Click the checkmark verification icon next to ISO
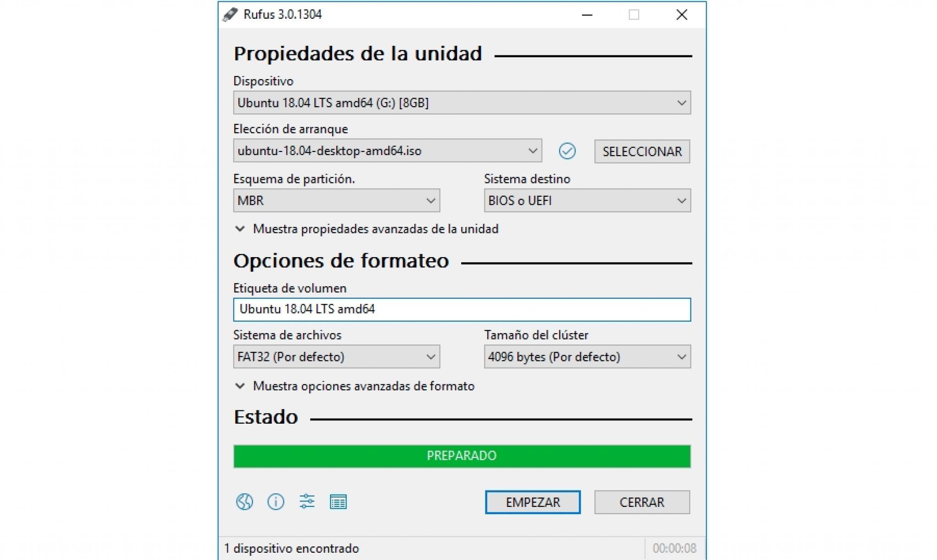The height and width of the screenshot is (560, 937). 568,151
